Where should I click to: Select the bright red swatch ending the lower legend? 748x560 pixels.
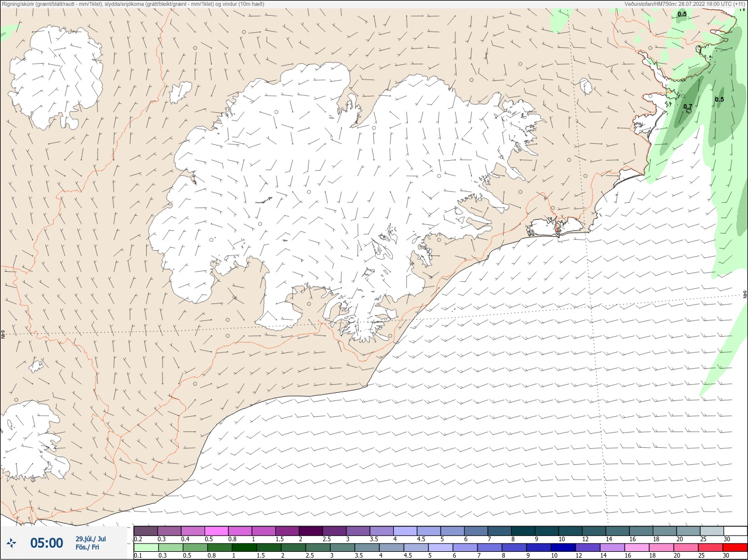pos(735,548)
